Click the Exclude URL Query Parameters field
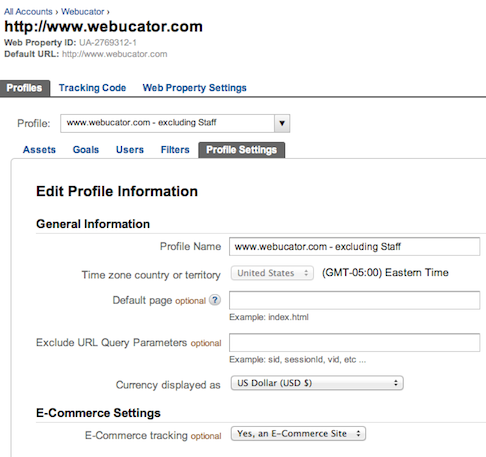 tap(354, 342)
